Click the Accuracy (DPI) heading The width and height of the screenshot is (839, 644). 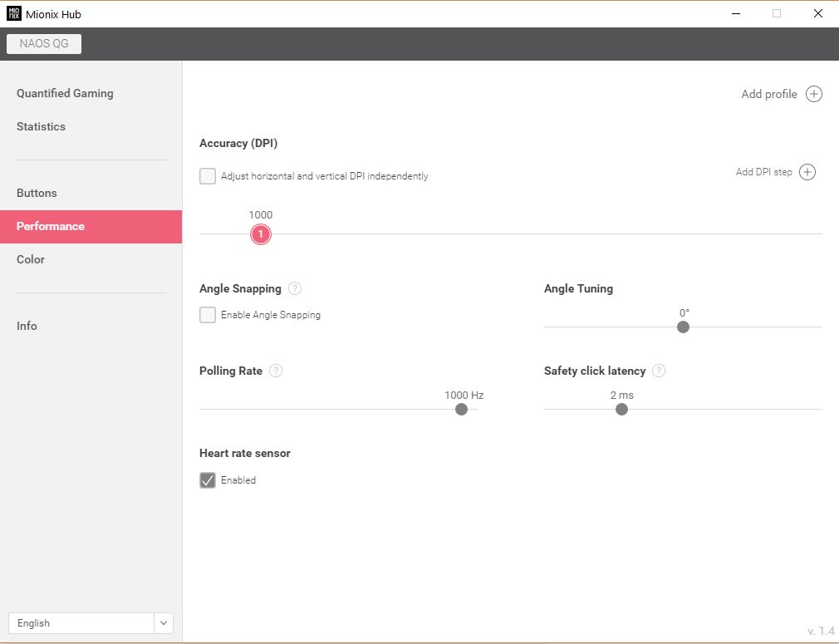coord(238,144)
